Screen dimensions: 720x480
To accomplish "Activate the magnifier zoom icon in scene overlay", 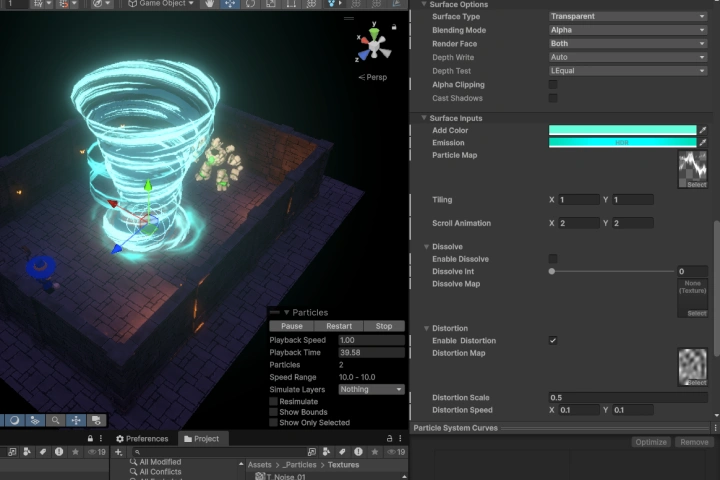I will click(55, 420).
